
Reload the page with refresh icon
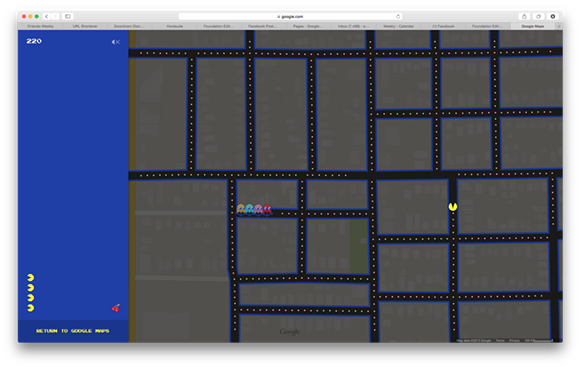click(398, 16)
